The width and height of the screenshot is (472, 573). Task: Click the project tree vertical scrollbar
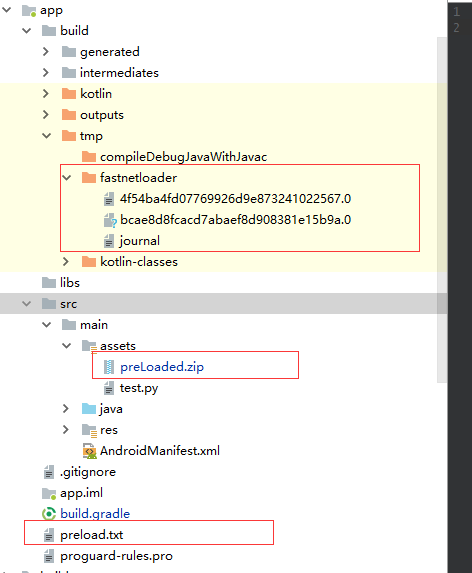point(442,209)
